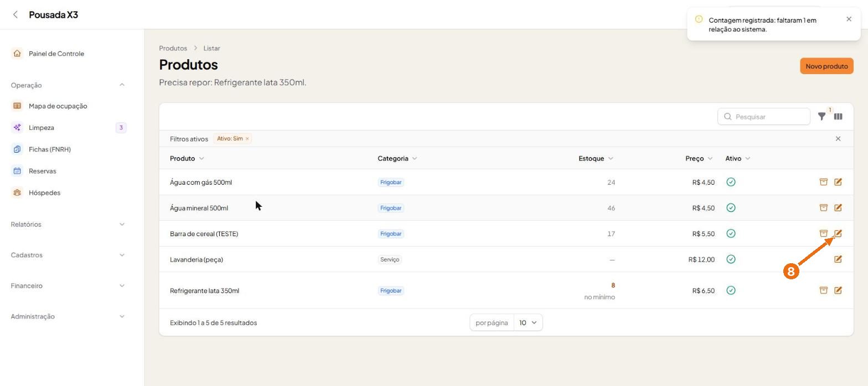Edit Água mineral 500ml with pencil icon

point(838,208)
